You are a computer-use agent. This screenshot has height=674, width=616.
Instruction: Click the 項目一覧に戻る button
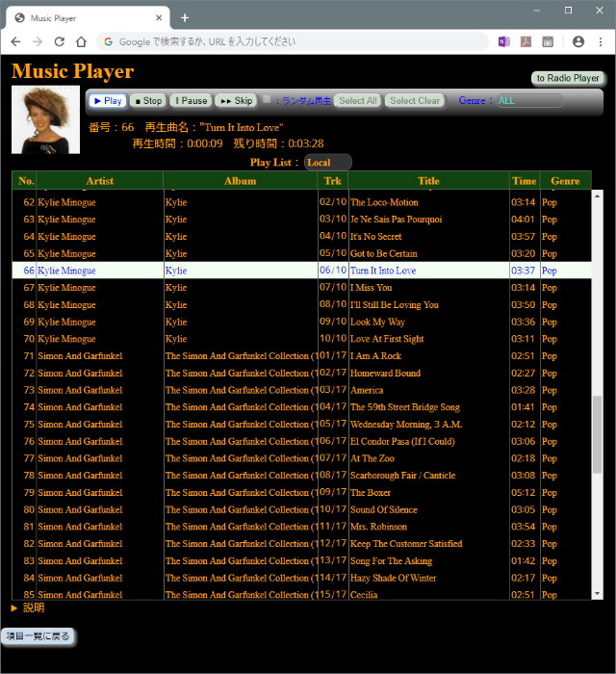click(38, 636)
